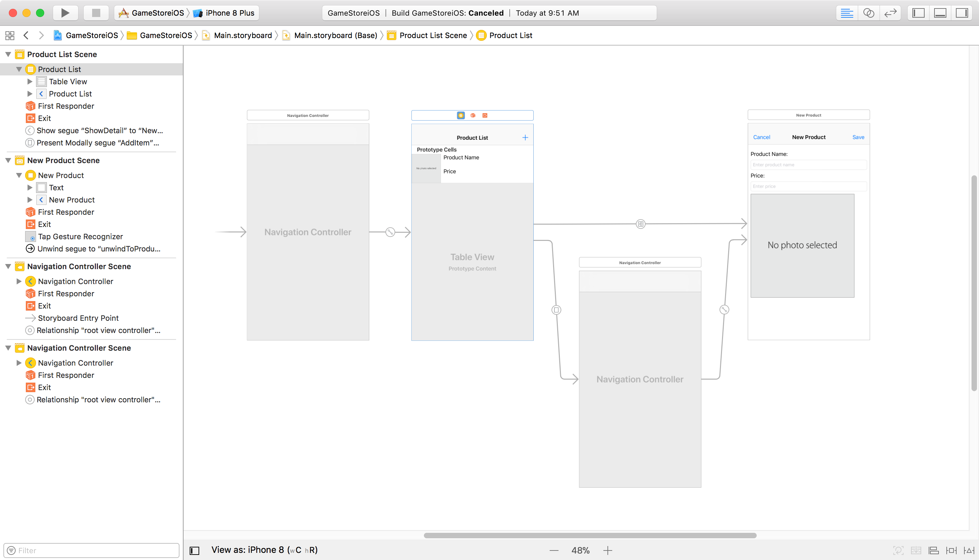The width and height of the screenshot is (979, 560).
Task: Collapse the New Product Scene
Action: point(8,160)
